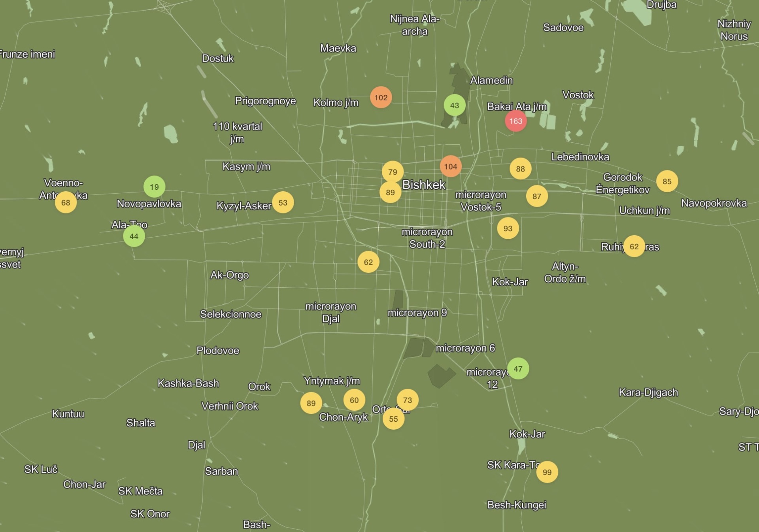The image size is (759, 532).
Task: Select the yellow 79 marker in central Bishkek
Action: tap(392, 172)
